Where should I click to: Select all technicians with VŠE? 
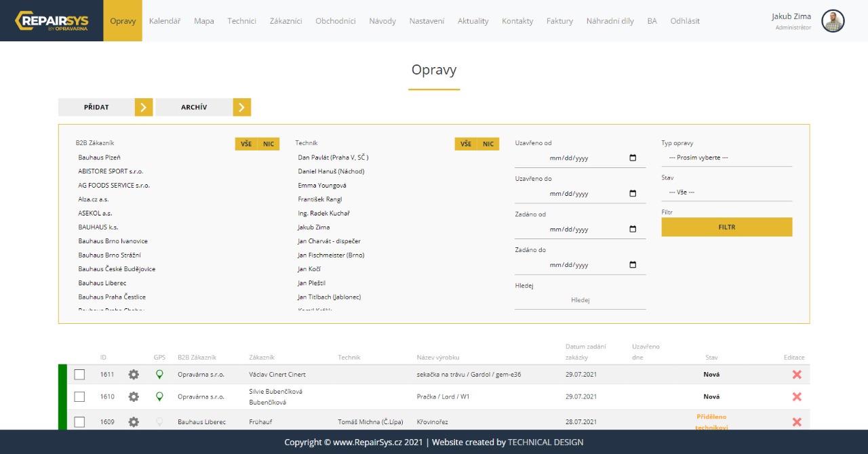pyautogui.click(x=466, y=144)
